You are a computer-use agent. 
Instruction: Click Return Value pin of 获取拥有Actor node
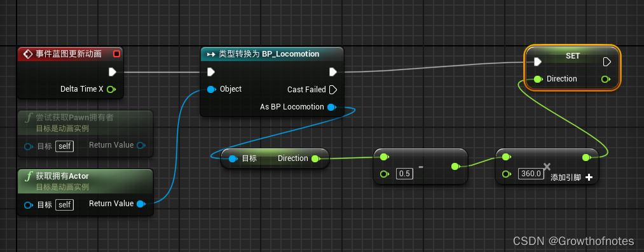(x=140, y=204)
